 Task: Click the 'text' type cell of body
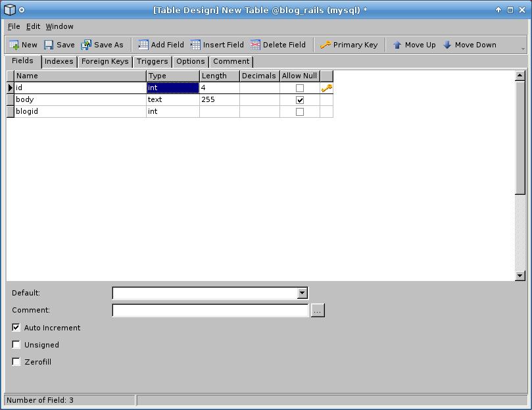(173, 99)
